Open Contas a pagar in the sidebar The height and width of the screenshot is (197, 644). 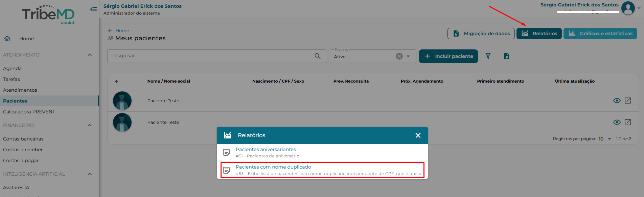click(x=21, y=160)
